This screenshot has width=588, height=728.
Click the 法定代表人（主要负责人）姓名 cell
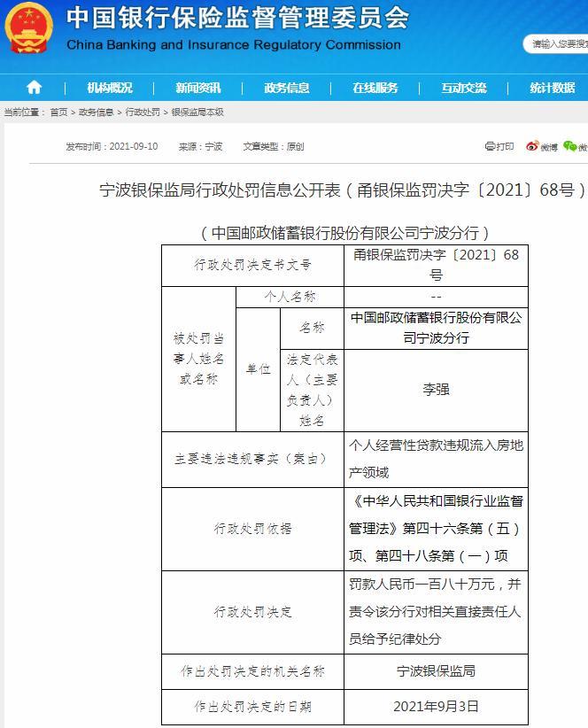[312, 391]
